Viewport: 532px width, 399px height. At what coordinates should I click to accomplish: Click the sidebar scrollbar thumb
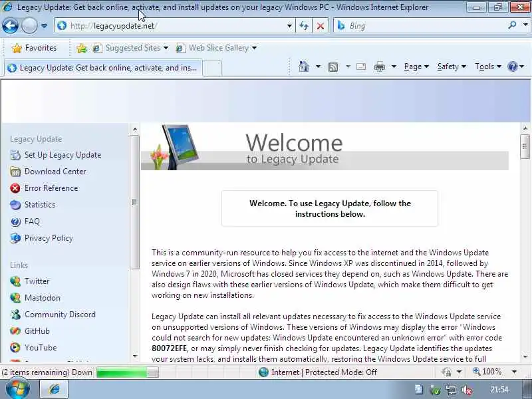point(135,202)
